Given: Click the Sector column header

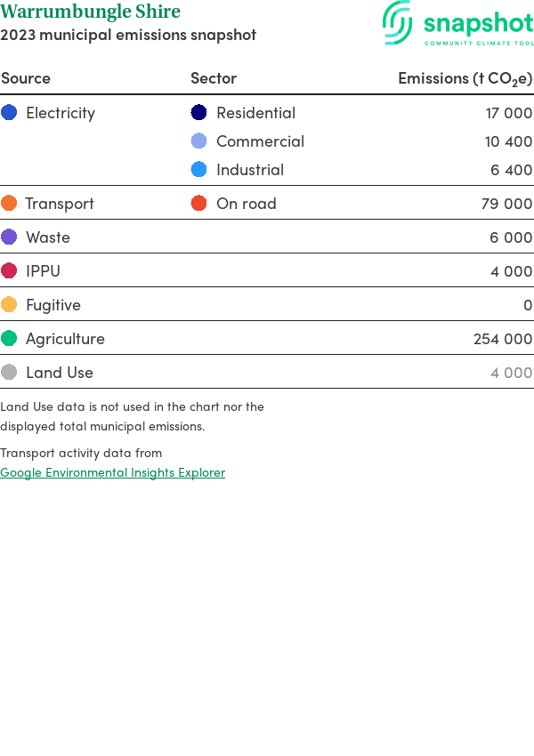Looking at the screenshot, I should 214,78.
